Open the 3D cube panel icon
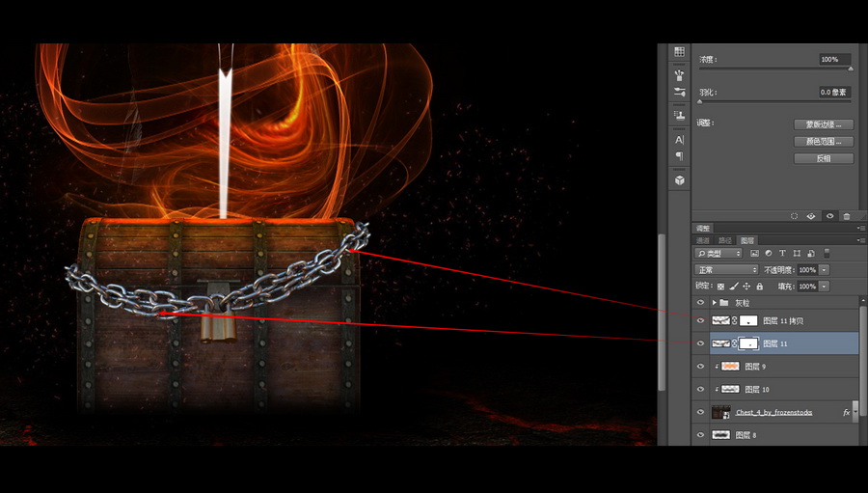 point(679,179)
